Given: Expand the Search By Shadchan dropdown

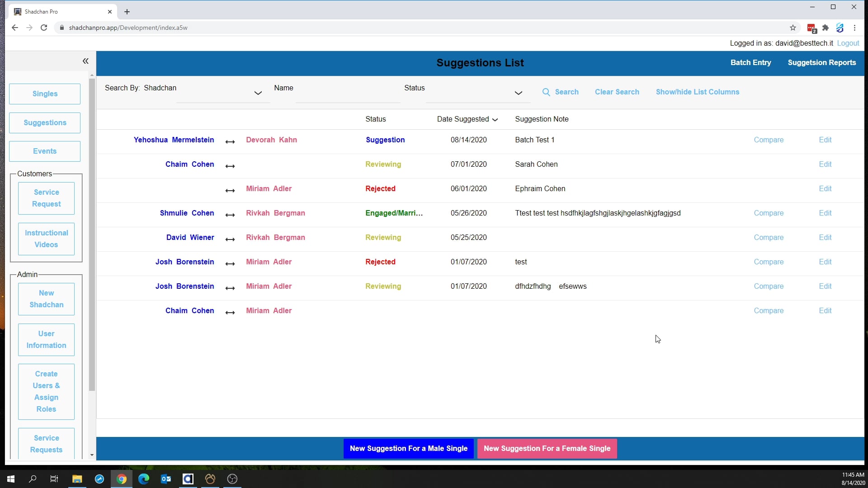Looking at the screenshot, I should [x=258, y=93].
